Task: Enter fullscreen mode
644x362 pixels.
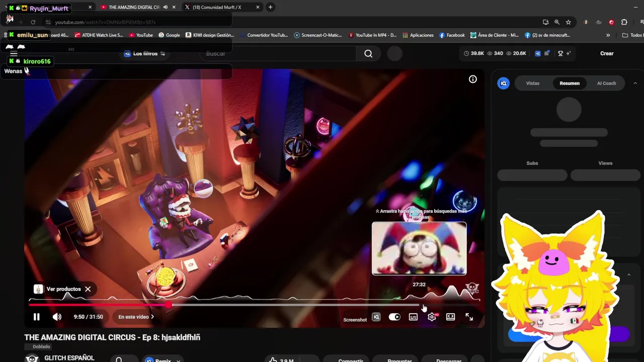Action: click(469, 317)
